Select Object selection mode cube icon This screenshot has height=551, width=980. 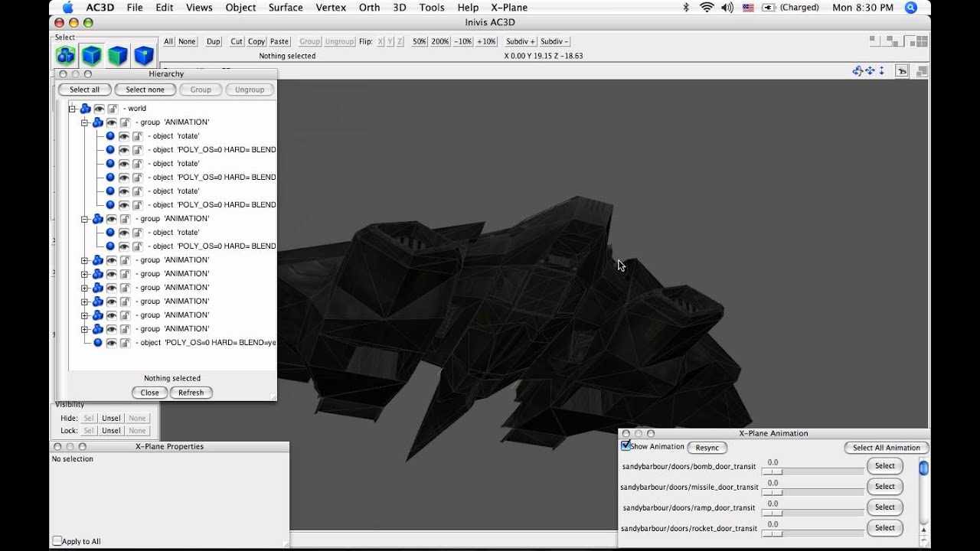coord(92,55)
